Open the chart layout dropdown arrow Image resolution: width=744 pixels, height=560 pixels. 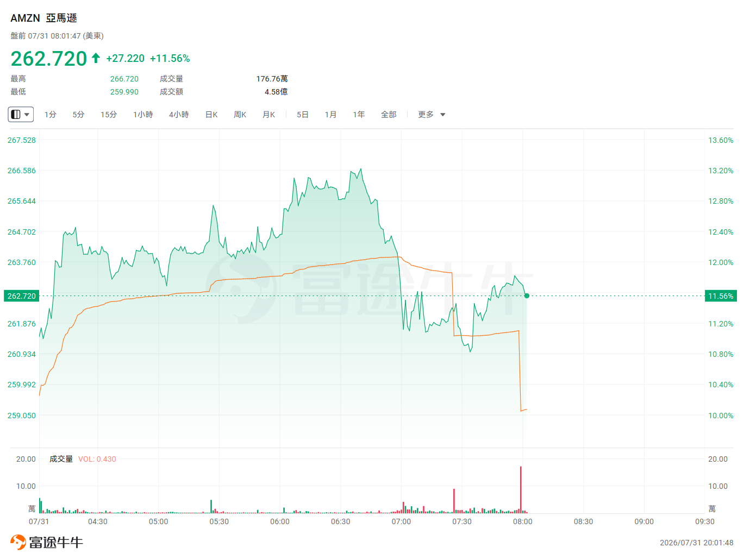[x=27, y=115]
